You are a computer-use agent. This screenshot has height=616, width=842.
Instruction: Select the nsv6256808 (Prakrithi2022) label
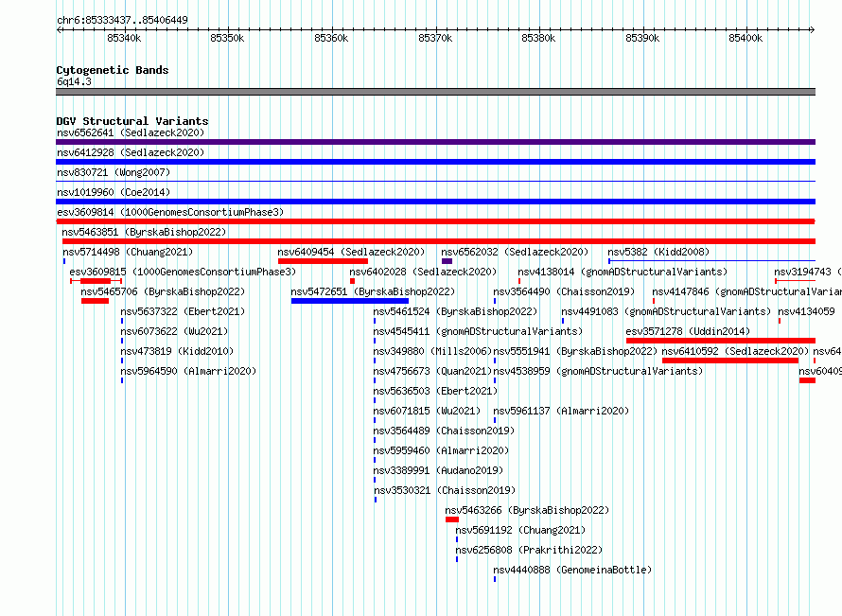(529, 550)
